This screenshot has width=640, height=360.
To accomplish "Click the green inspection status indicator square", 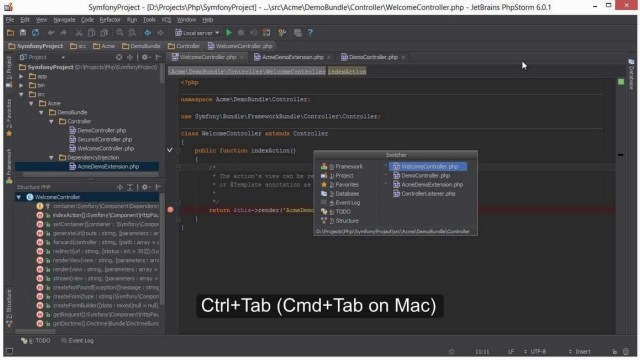I will click(x=621, y=82).
